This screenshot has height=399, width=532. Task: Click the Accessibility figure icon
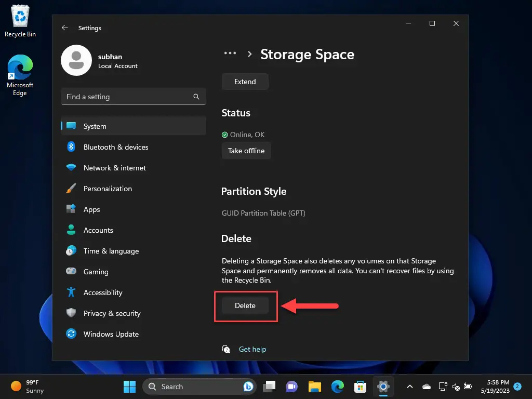pos(71,292)
